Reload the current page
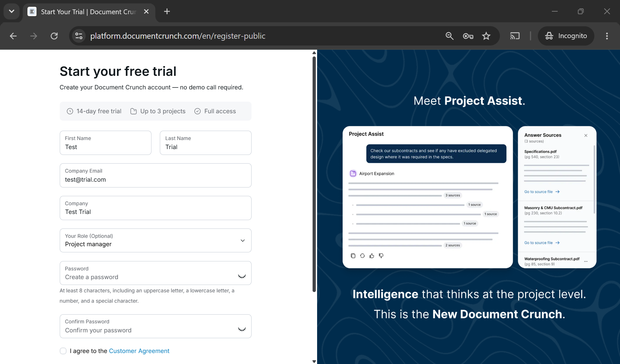The width and height of the screenshot is (620, 364). tap(54, 36)
